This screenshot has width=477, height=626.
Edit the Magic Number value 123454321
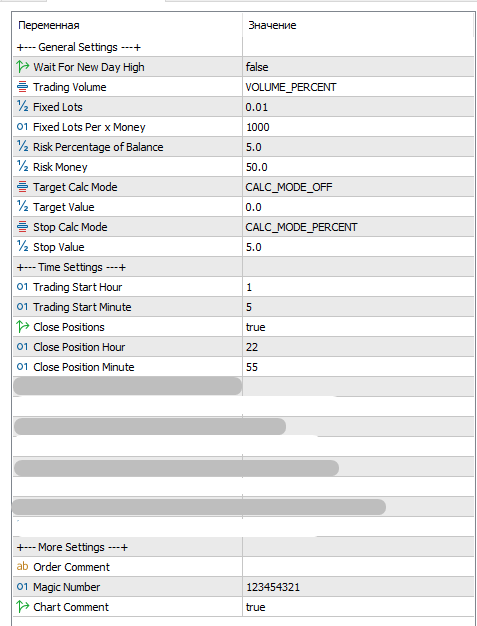coord(358,587)
